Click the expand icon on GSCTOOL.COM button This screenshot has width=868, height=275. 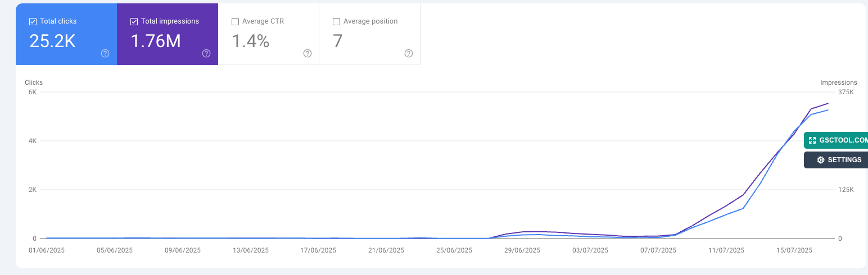(812, 140)
